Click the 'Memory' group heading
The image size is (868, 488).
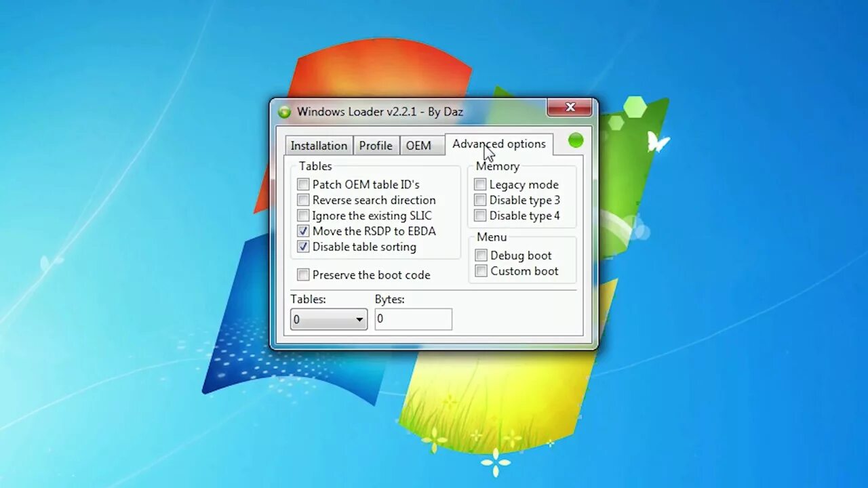coord(498,166)
